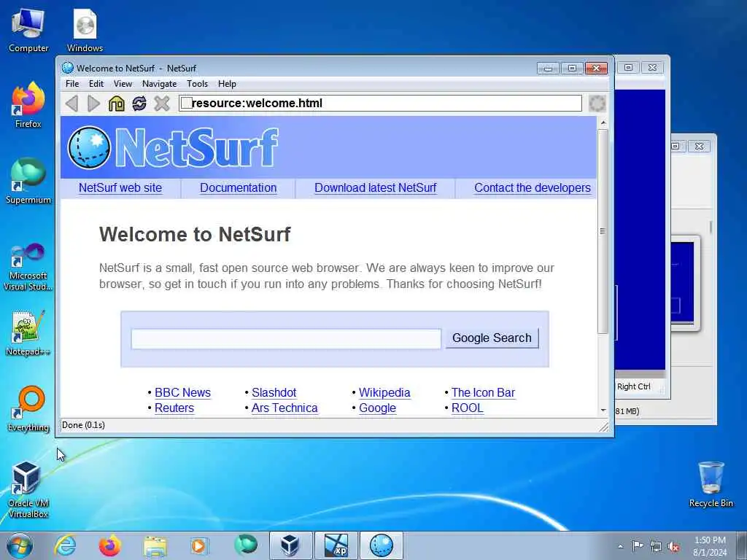This screenshot has width=747, height=560.
Task: Launch Firefox from the taskbar
Action: 109,545
